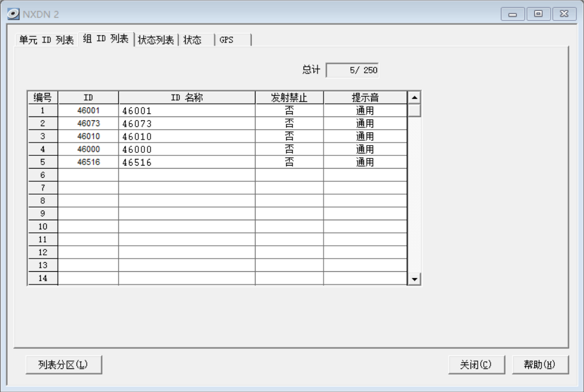Select the ID cell with value 46073

pos(89,124)
